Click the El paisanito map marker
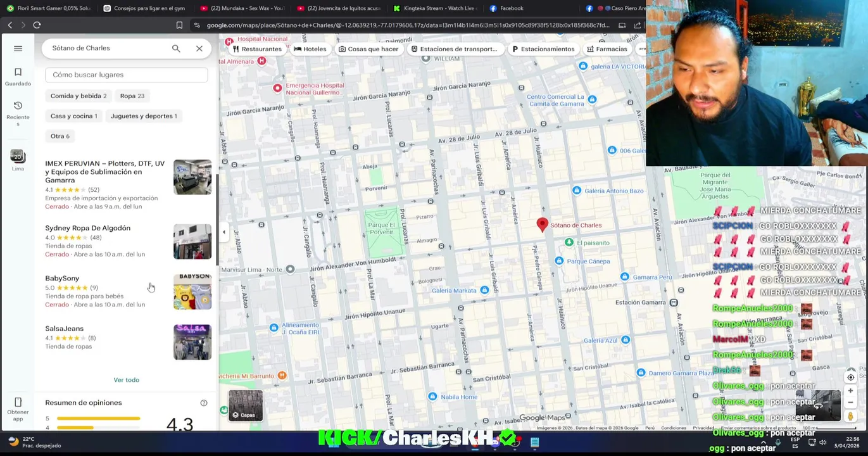 pos(569,243)
